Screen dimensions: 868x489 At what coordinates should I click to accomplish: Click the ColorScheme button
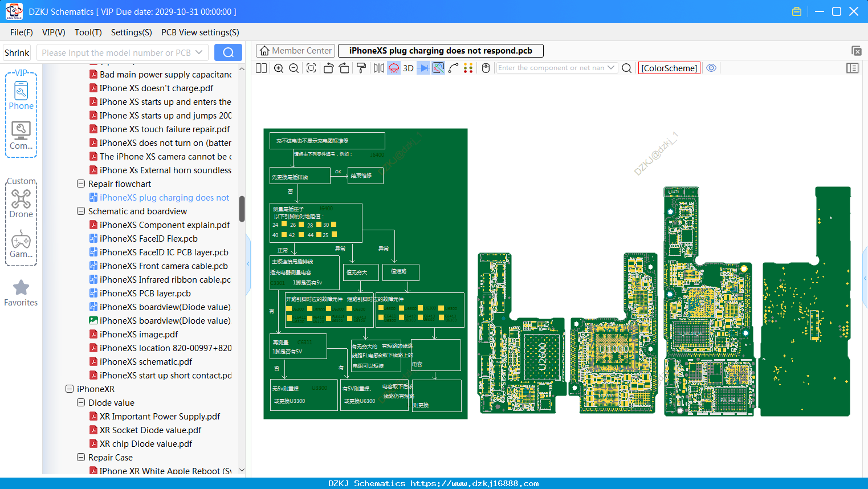click(669, 68)
